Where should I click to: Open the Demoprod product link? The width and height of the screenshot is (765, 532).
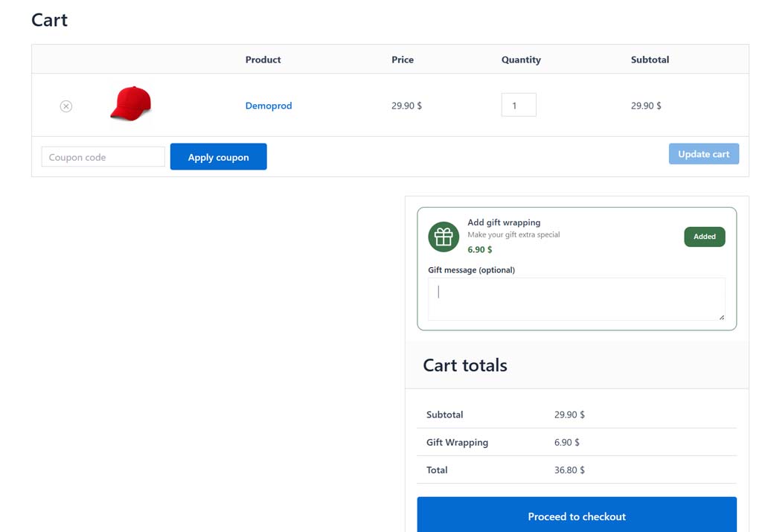coord(269,106)
